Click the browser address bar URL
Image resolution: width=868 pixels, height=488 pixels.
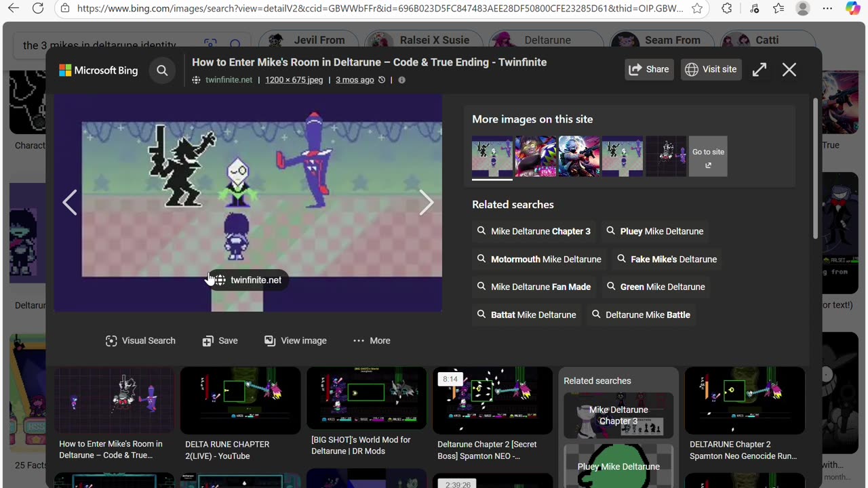[380, 9]
